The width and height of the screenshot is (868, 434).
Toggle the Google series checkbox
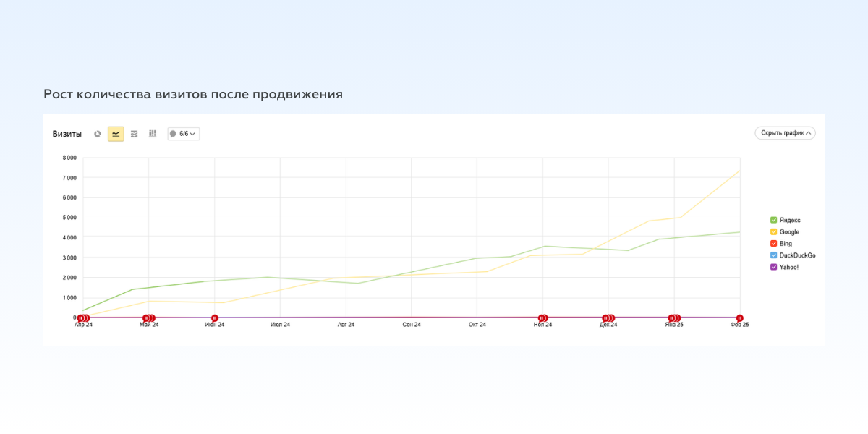pyautogui.click(x=774, y=232)
